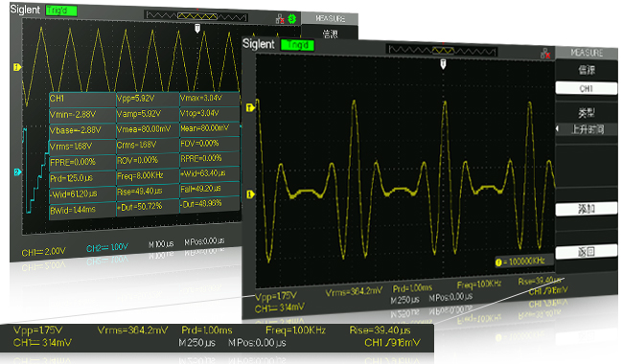
Task: Click the Trig'd status indicator on left scope
Action: (60, 11)
